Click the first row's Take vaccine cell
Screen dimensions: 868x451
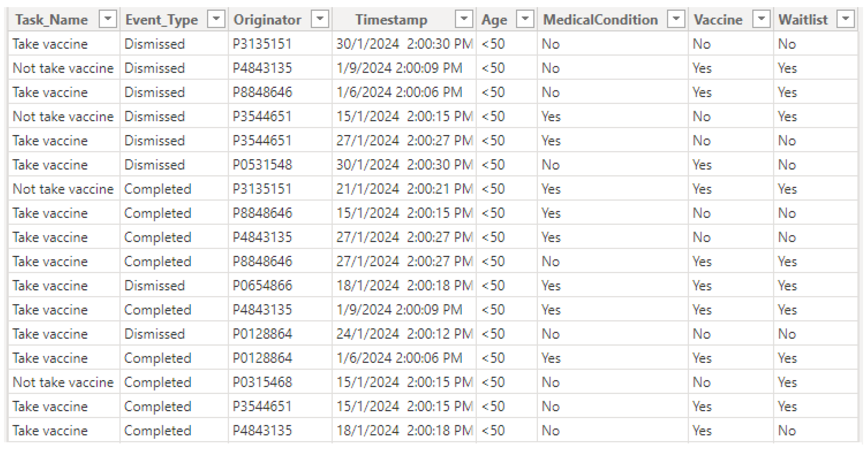click(x=64, y=44)
